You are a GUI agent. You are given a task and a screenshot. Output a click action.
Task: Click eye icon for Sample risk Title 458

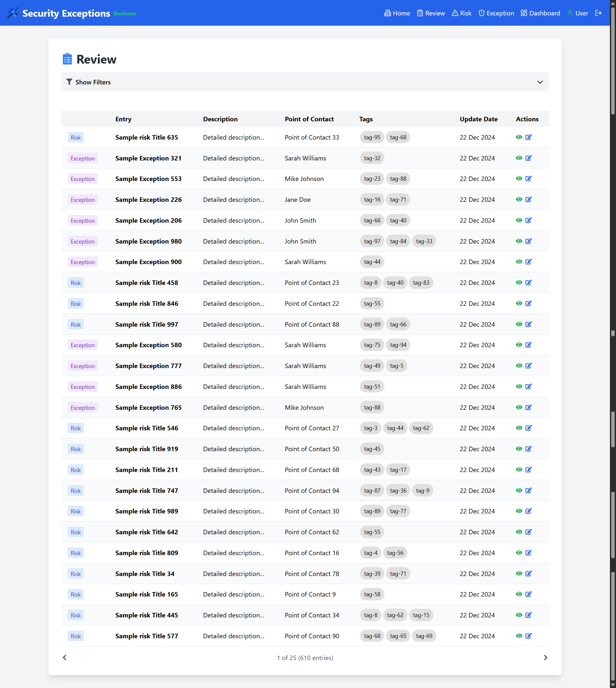[519, 282]
